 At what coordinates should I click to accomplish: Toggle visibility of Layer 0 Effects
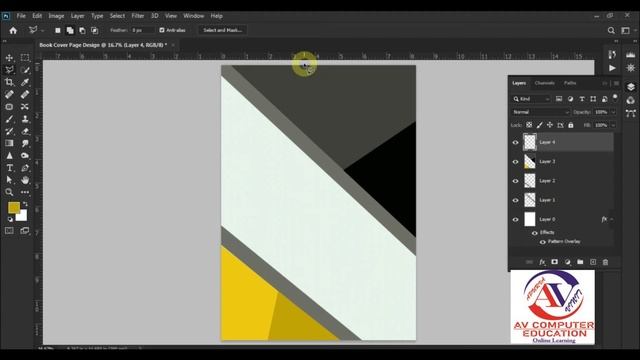coord(534,233)
